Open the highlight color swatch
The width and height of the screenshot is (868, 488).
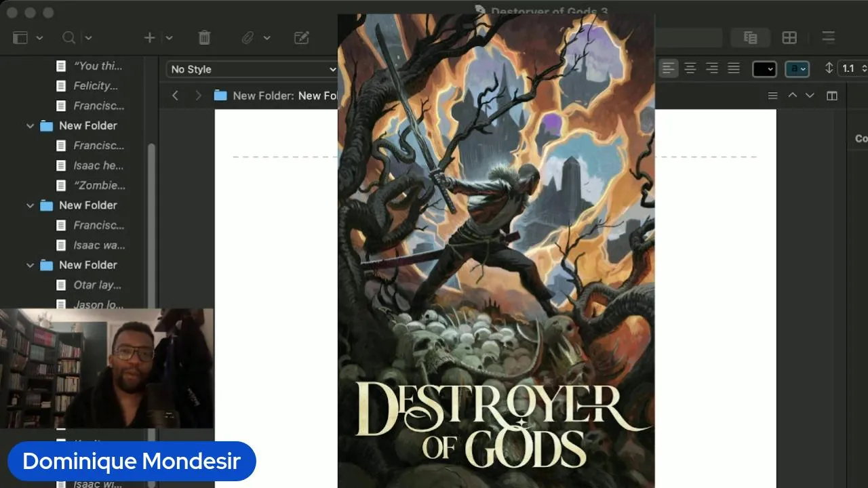pyautogui.click(x=797, y=69)
